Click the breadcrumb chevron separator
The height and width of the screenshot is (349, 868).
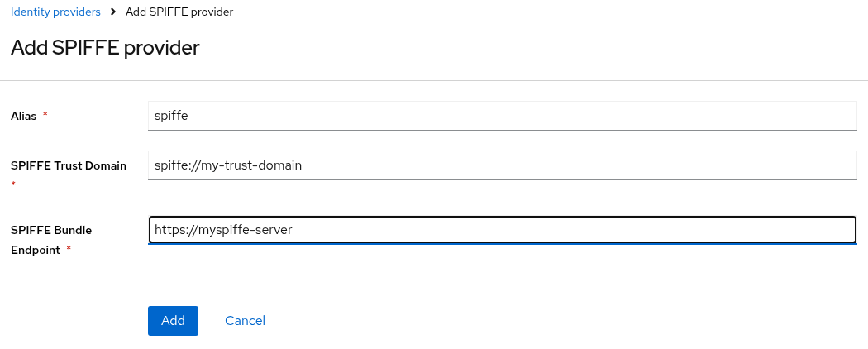coord(113,12)
